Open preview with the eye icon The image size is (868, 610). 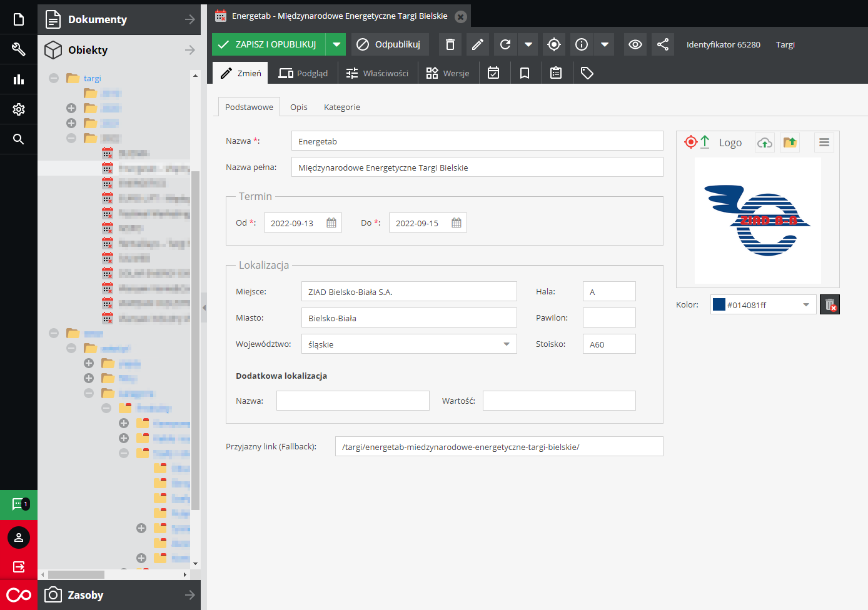click(x=635, y=44)
